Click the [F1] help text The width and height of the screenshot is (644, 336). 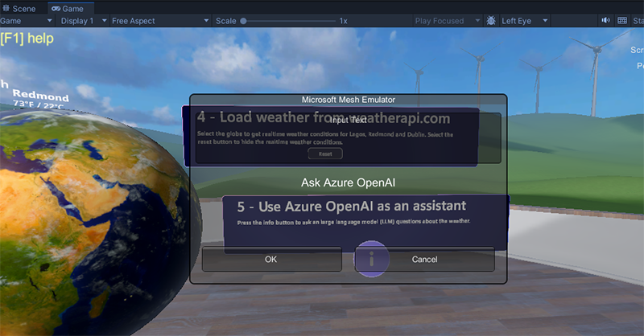(x=27, y=38)
